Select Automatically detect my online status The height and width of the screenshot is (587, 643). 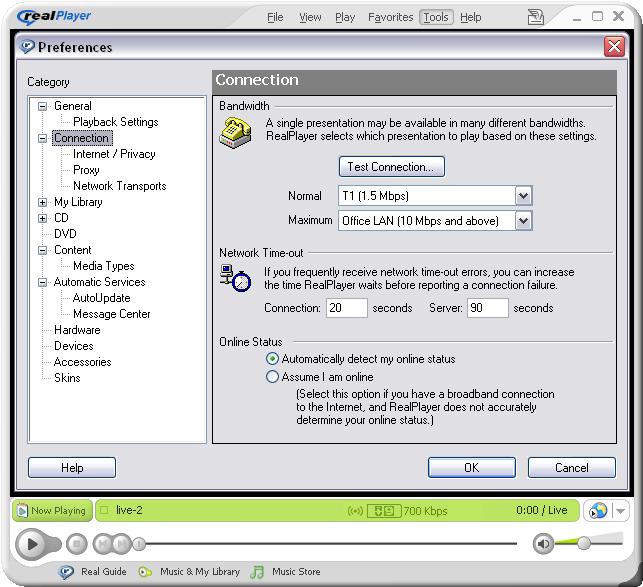(360, 359)
